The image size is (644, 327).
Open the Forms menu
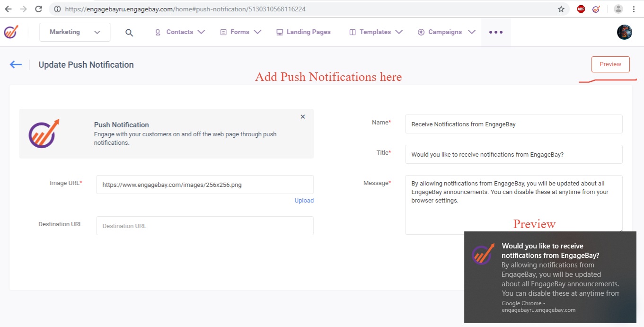pyautogui.click(x=240, y=32)
